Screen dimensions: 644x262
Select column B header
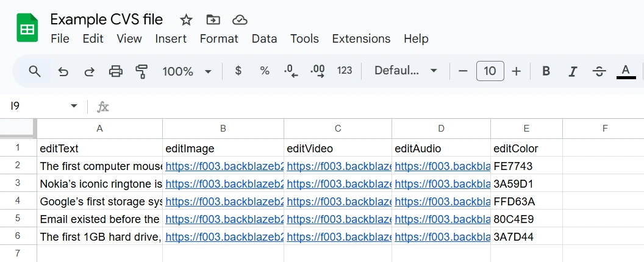tap(223, 129)
